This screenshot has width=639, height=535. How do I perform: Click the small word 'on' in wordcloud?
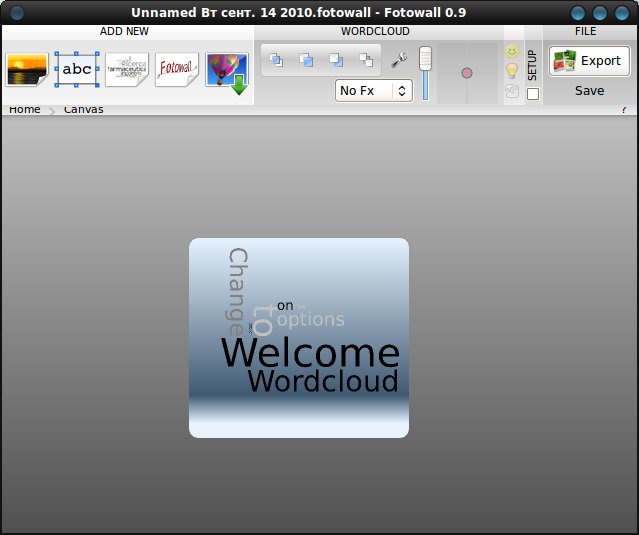pyautogui.click(x=285, y=306)
